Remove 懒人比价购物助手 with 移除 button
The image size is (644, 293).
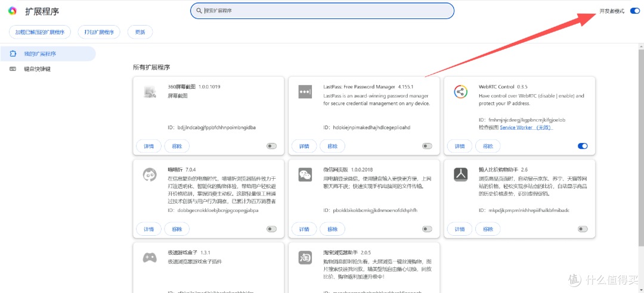point(488,229)
